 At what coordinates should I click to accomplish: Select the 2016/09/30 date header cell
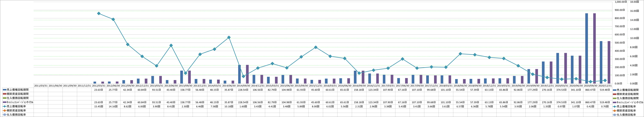coord(359,86)
